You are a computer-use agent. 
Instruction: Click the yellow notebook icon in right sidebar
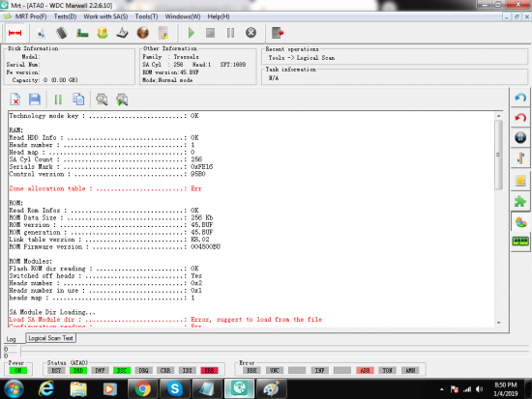[x=520, y=181]
